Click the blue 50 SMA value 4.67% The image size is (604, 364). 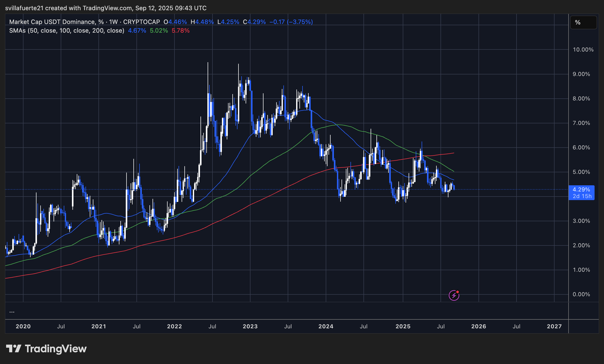[x=136, y=30]
